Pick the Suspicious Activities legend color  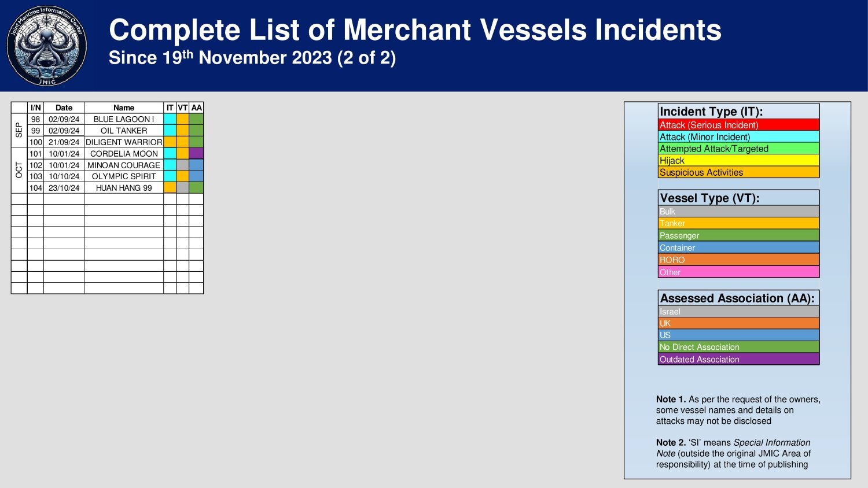tap(738, 172)
